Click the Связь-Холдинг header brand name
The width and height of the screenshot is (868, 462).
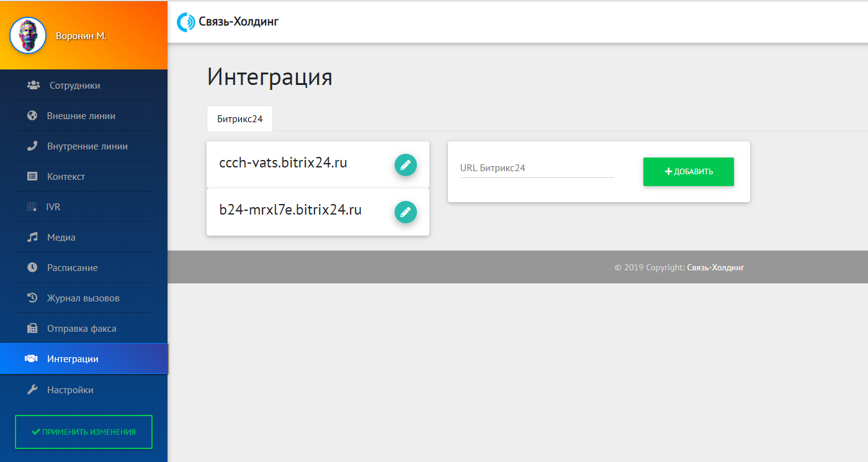(239, 22)
